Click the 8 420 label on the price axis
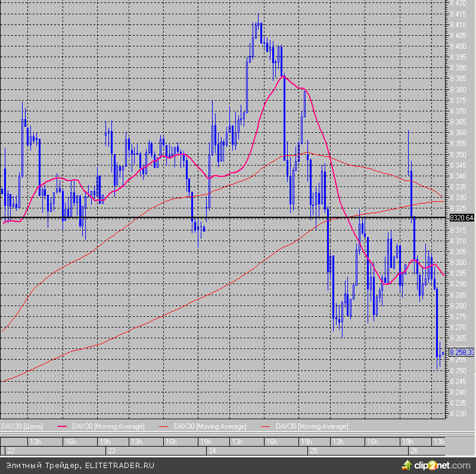This screenshot has height=474, width=476. coord(458,3)
